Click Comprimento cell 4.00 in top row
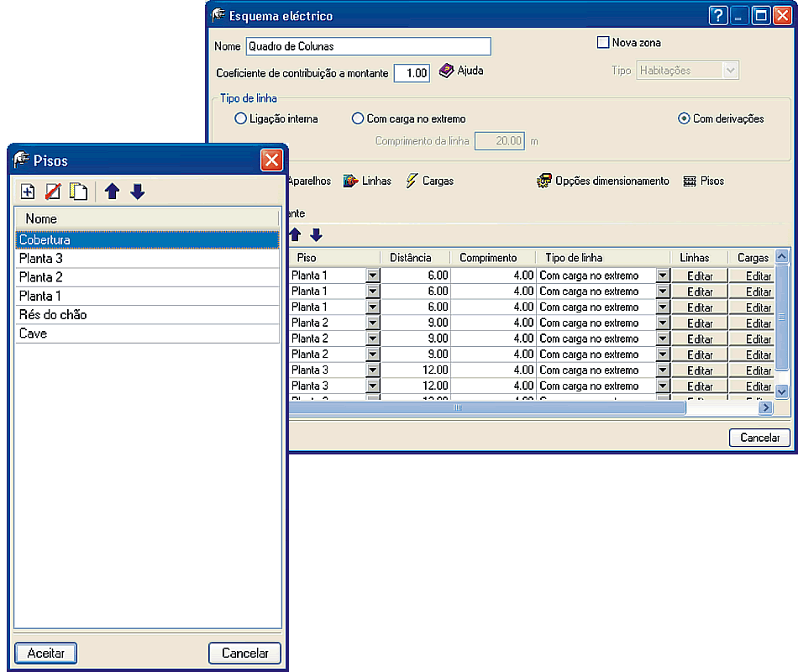 coord(492,276)
